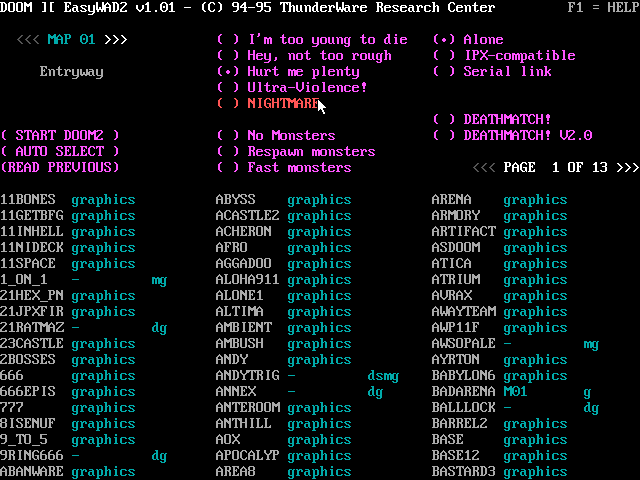The image size is (640, 480).
Task: Select 11GETBFG wad file
Action: pos(32,215)
